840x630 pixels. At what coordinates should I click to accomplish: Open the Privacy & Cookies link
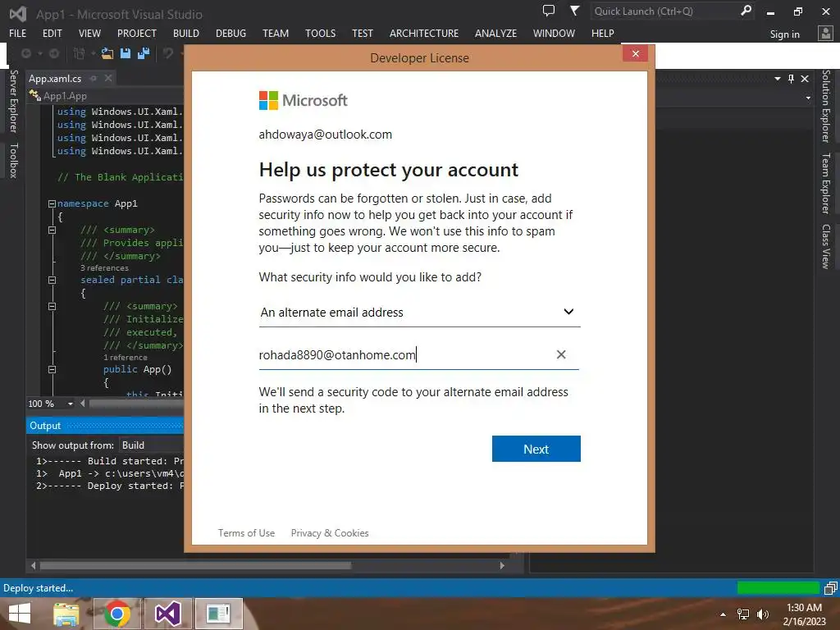point(330,533)
